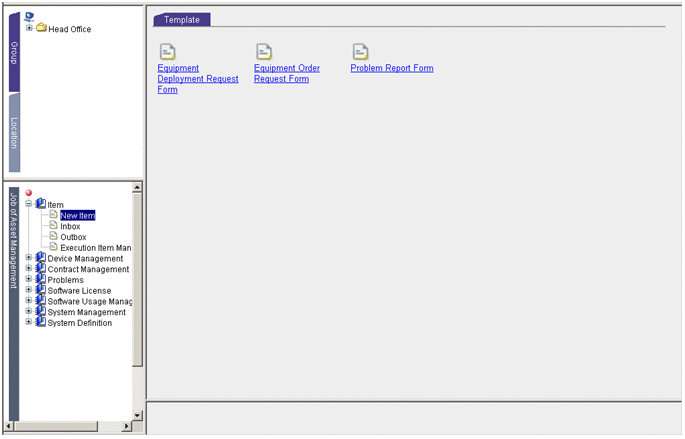Select the Head Office label
This screenshot has width=685, height=439.
tap(70, 29)
